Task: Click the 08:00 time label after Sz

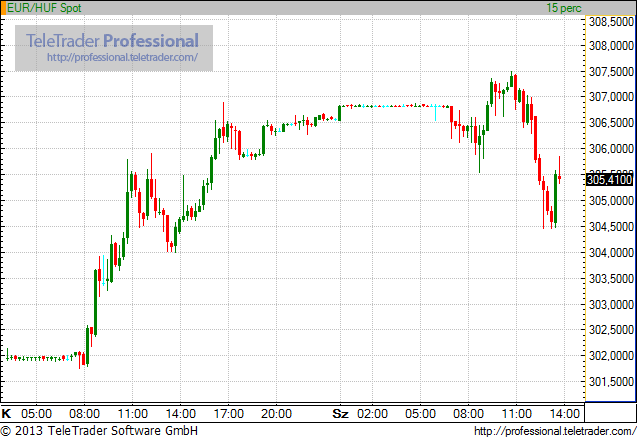Action: tap(468, 414)
